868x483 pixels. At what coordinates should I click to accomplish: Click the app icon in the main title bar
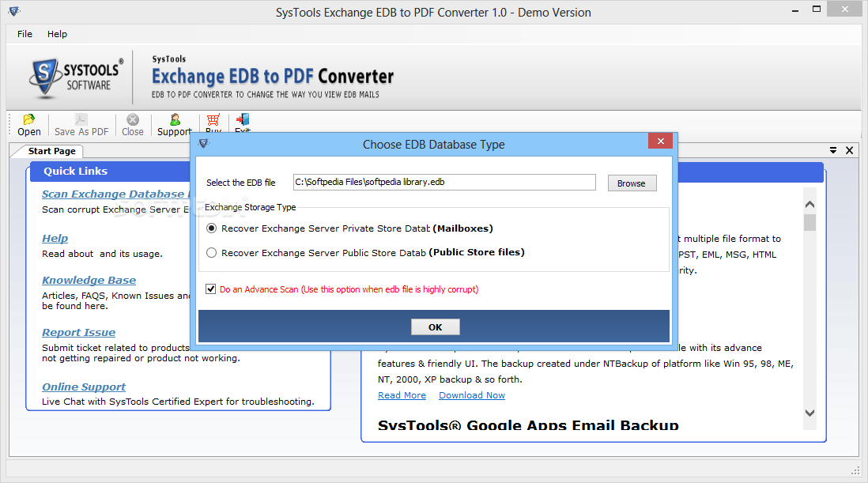pos(14,10)
